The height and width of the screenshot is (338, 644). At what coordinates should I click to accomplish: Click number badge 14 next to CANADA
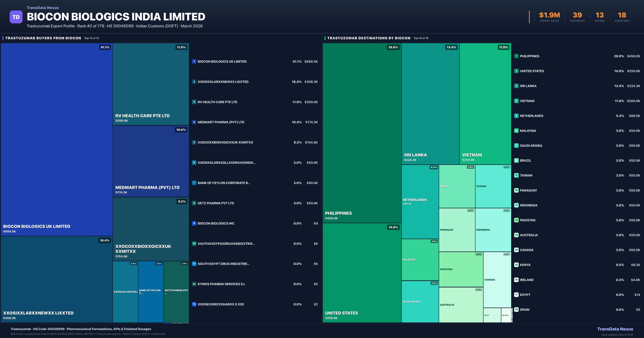(516, 250)
